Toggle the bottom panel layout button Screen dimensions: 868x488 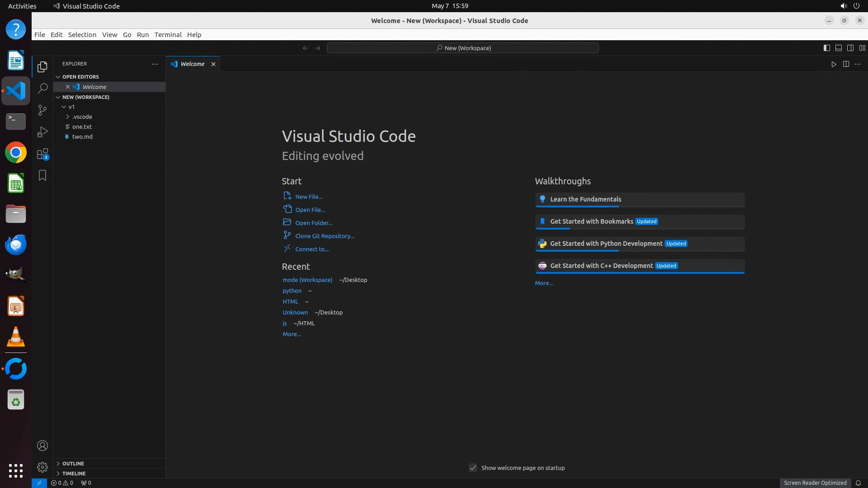(838, 48)
